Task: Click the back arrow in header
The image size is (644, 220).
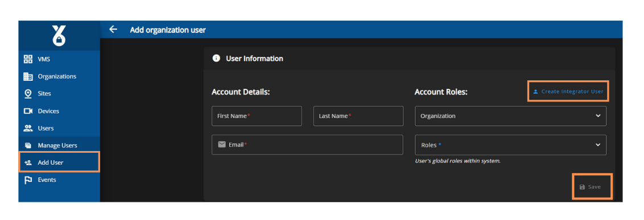Action: pos(113,30)
